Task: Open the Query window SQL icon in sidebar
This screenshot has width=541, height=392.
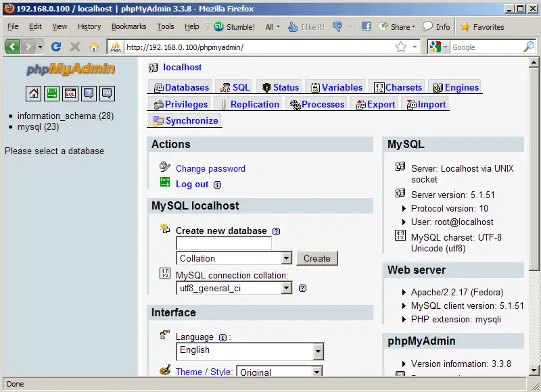Action: tap(70, 93)
